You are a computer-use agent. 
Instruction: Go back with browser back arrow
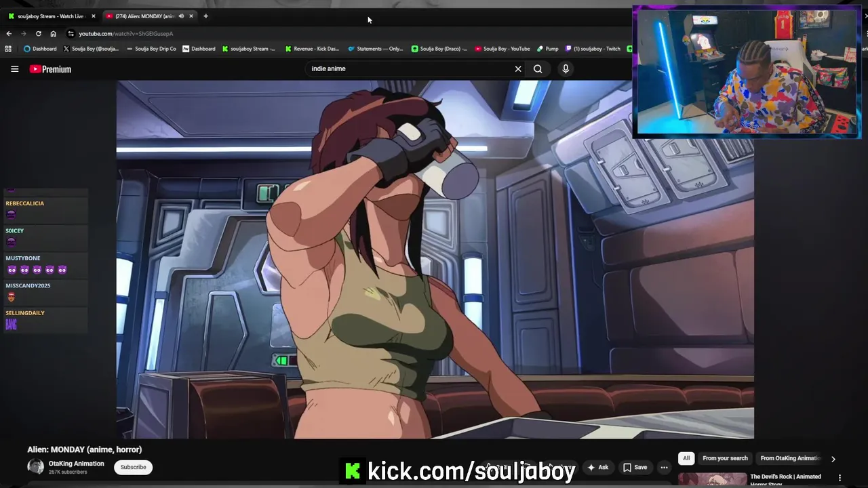click(x=9, y=33)
